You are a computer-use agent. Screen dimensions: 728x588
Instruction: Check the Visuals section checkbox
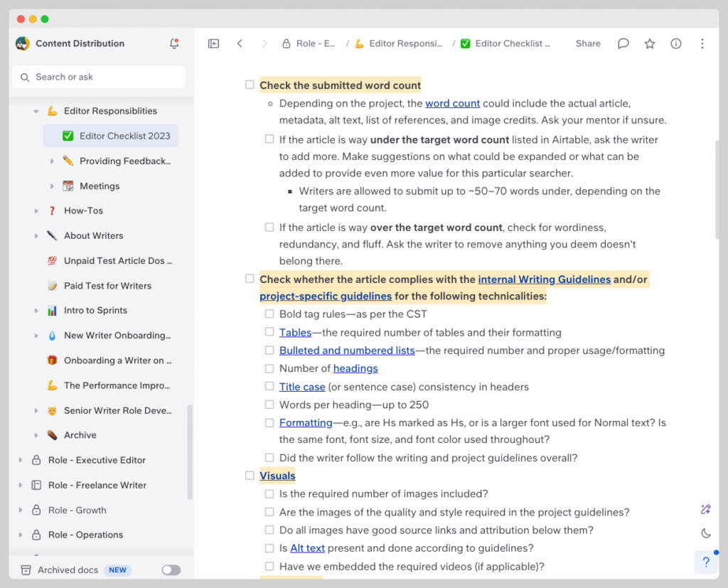(250, 475)
